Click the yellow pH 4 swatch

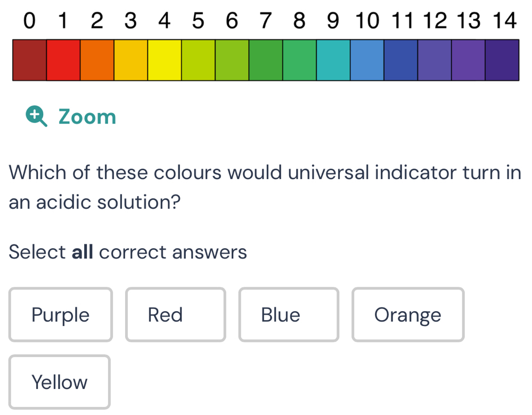pos(165,60)
